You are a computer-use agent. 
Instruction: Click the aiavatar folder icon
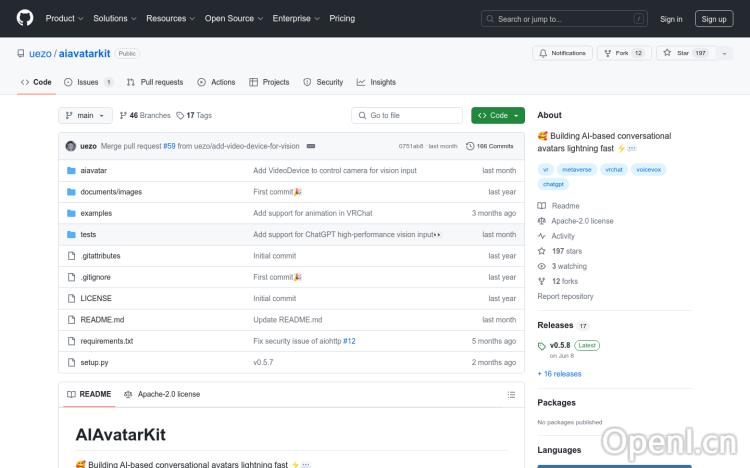tap(71, 171)
